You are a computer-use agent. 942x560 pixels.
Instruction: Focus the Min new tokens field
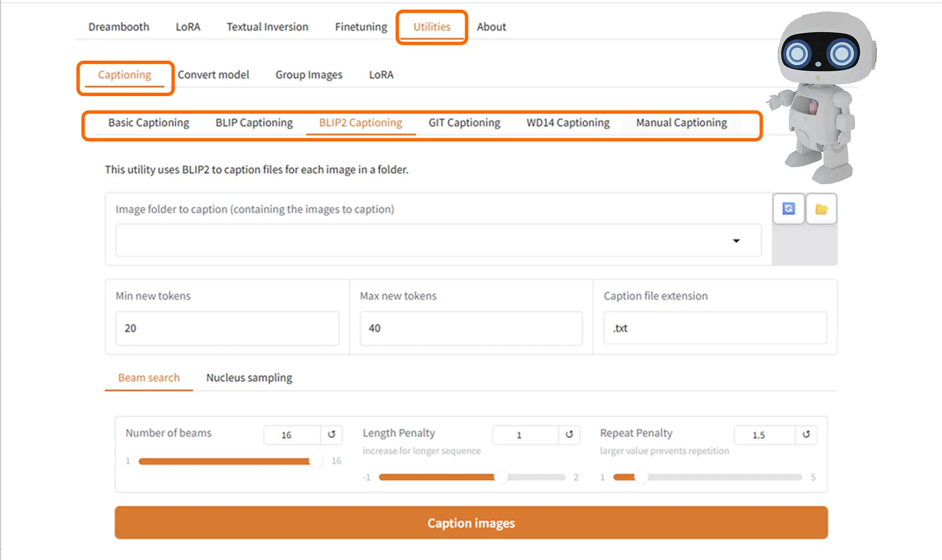pyautogui.click(x=227, y=328)
